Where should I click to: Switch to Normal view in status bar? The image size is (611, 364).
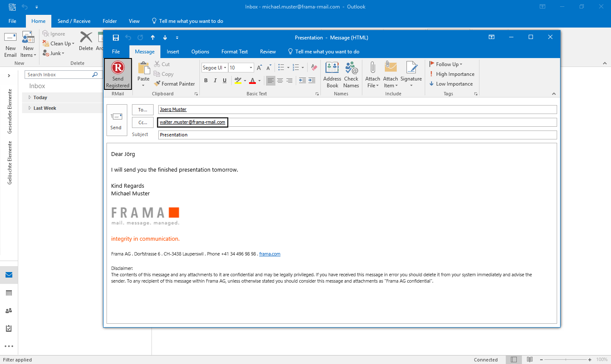tap(514, 359)
